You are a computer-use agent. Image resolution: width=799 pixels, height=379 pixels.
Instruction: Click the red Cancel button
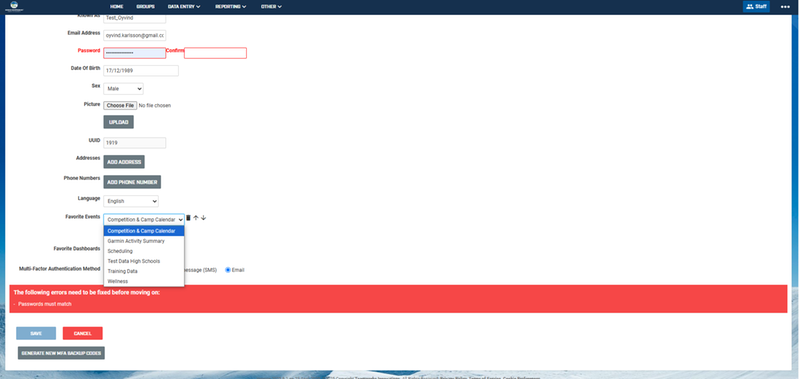pyautogui.click(x=83, y=333)
